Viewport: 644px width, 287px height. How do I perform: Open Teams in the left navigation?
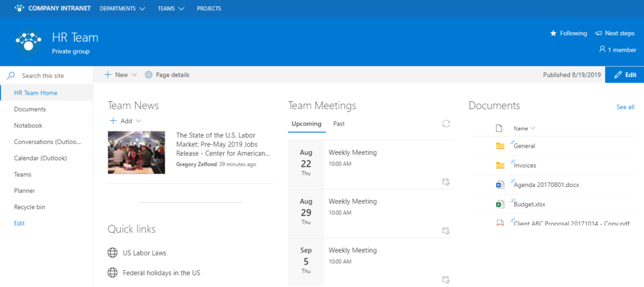pos(23,174)
